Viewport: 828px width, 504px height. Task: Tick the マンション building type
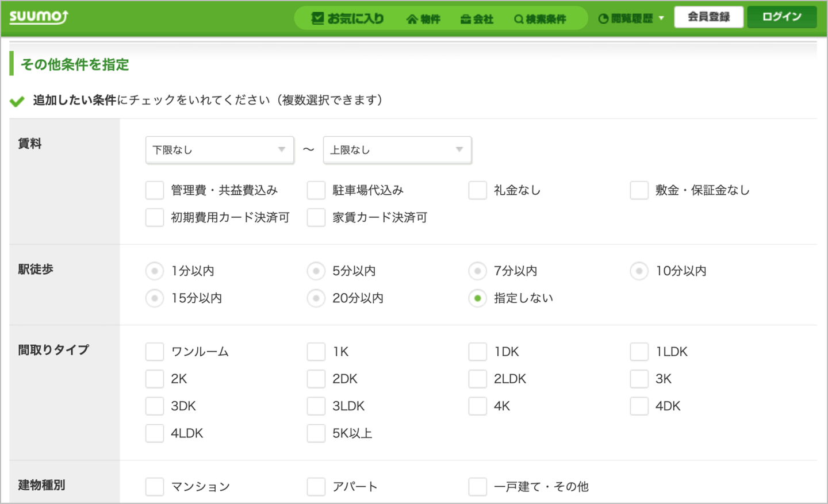tap(155, 487)
